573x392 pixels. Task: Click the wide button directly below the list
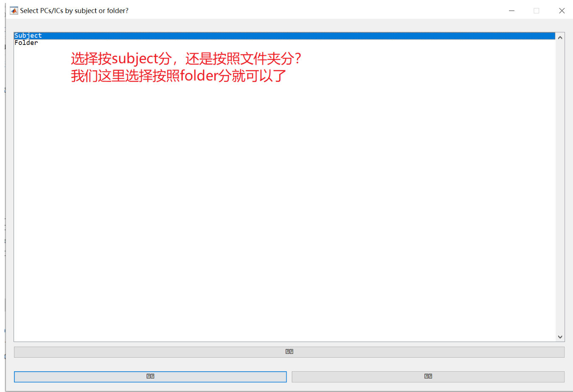[289, 352]
